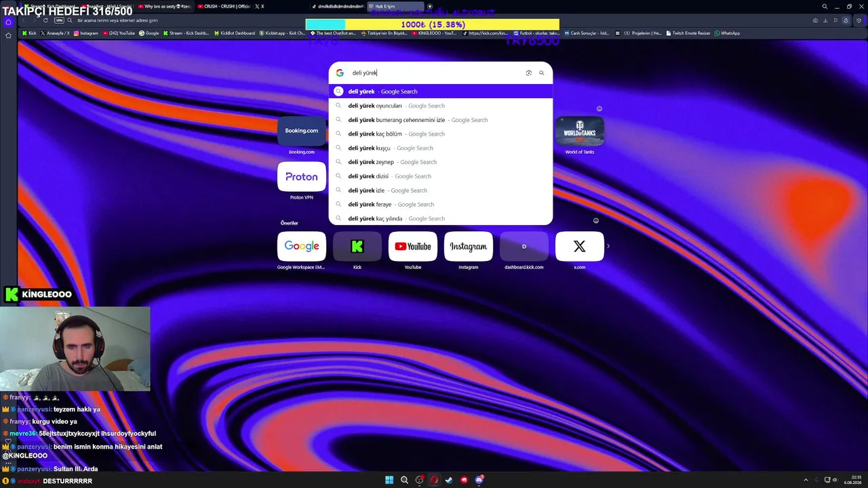The width and height of the screenshot is (868, 488).
Task: Switch to the dmdkdkdkdmdmdmdm tab
Action: (x=338, y=6)
